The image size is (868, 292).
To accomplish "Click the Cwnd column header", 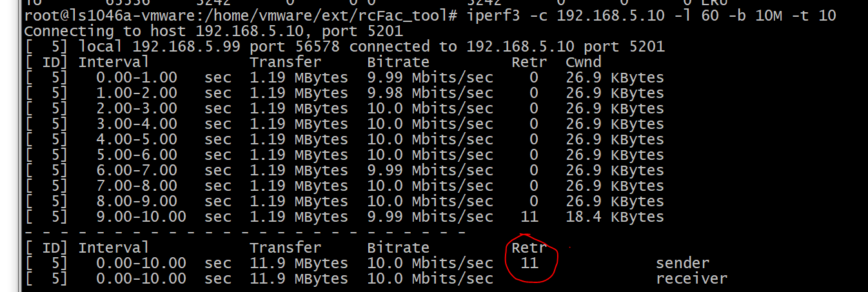I will [x=583, y=62].
